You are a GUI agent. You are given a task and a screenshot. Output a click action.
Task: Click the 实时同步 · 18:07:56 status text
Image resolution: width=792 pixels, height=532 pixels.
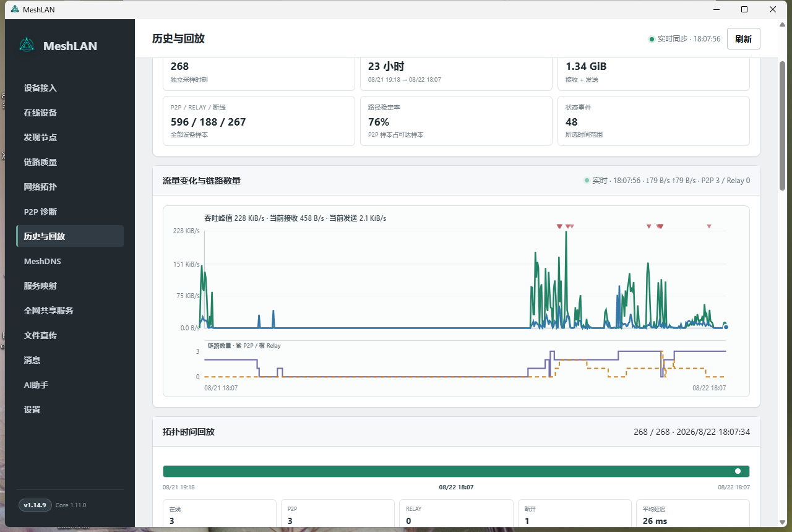coord(689,39)
